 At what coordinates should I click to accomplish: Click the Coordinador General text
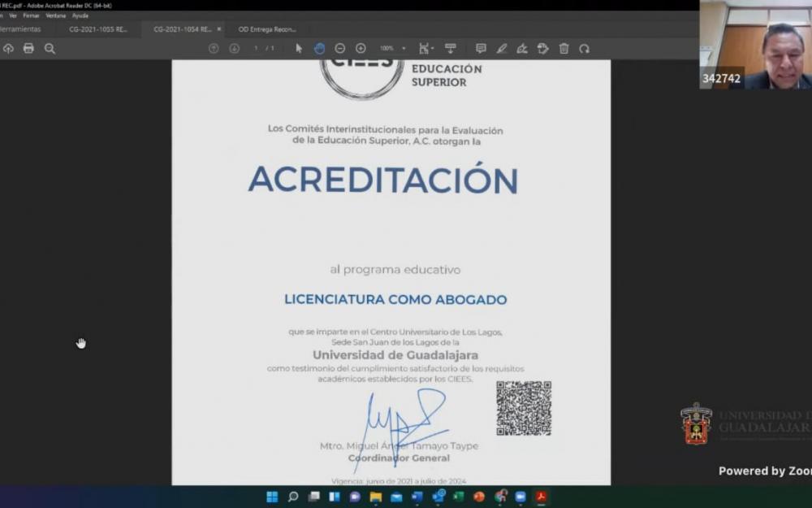399,458
